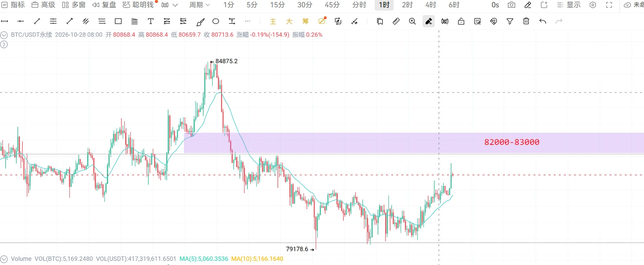The image size is (644, 265).
Task: Click the 84875.2 high price label
Action: (x=226, y=61)
